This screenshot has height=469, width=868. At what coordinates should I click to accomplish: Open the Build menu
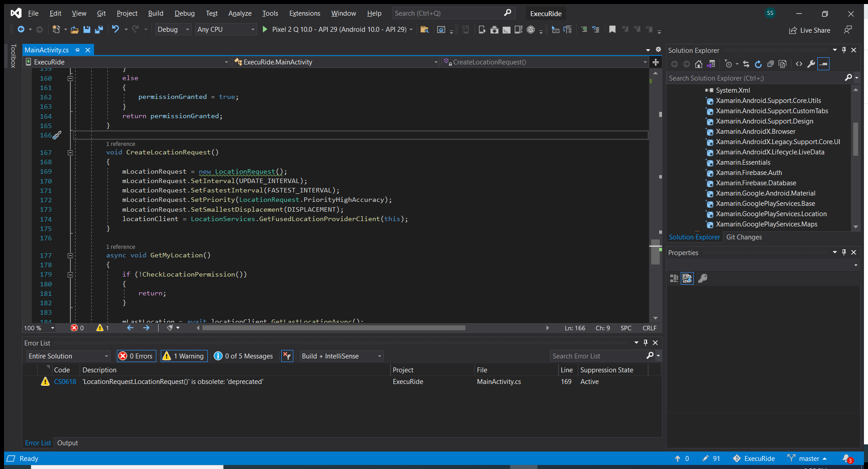[x=156, y=13]
